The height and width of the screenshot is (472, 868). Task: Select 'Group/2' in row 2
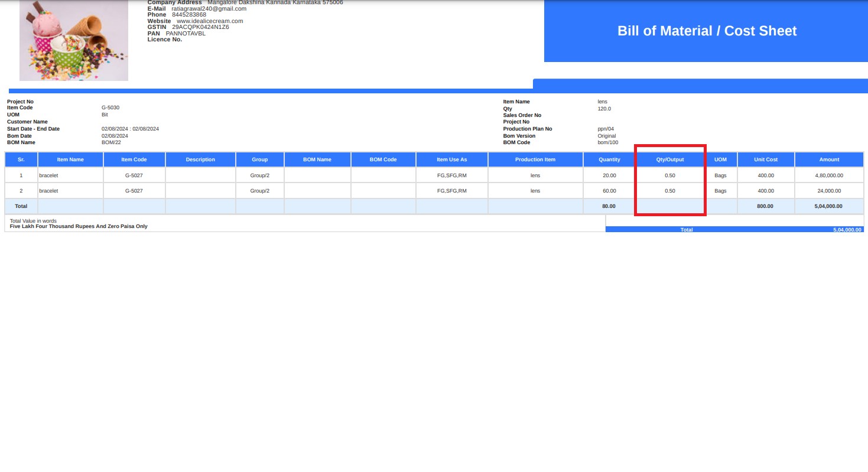[x=260, y=191]
